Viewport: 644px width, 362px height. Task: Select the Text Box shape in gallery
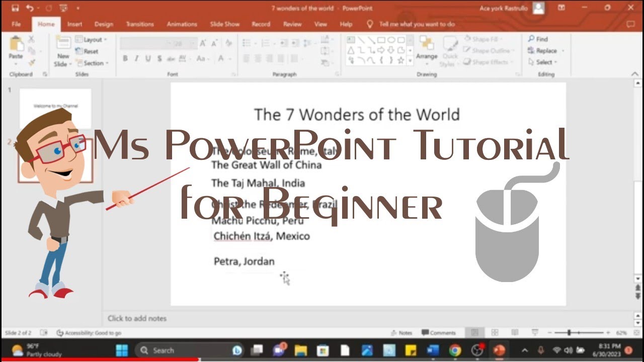[x=351, y=40]
